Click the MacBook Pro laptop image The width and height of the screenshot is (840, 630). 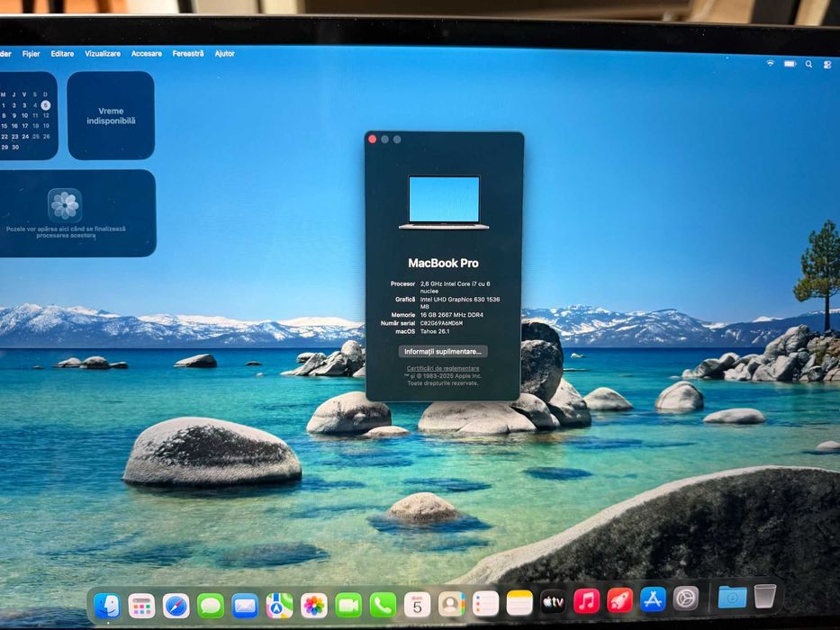pyautogui.click(x=444, y=202)
